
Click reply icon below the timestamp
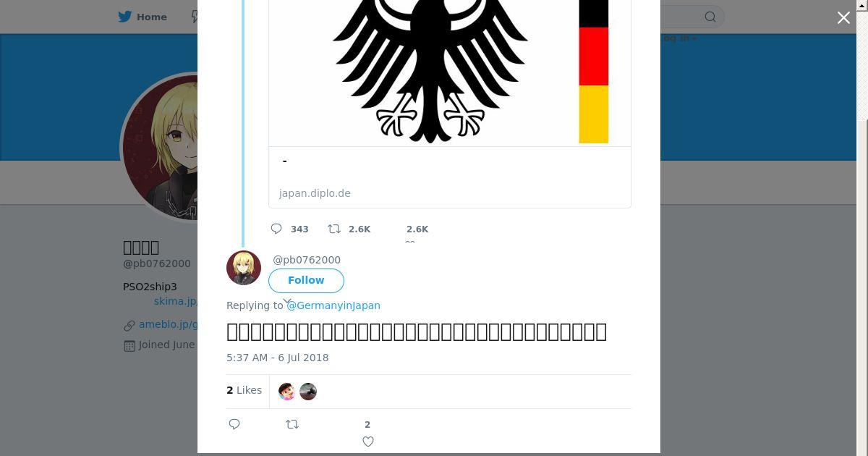(x=234, y=424)
